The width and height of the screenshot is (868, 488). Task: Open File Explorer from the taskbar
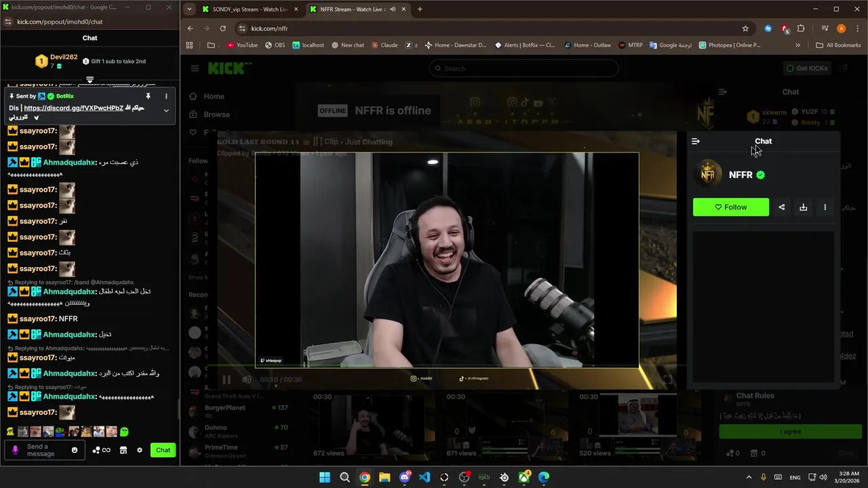(x=384, y=477)
